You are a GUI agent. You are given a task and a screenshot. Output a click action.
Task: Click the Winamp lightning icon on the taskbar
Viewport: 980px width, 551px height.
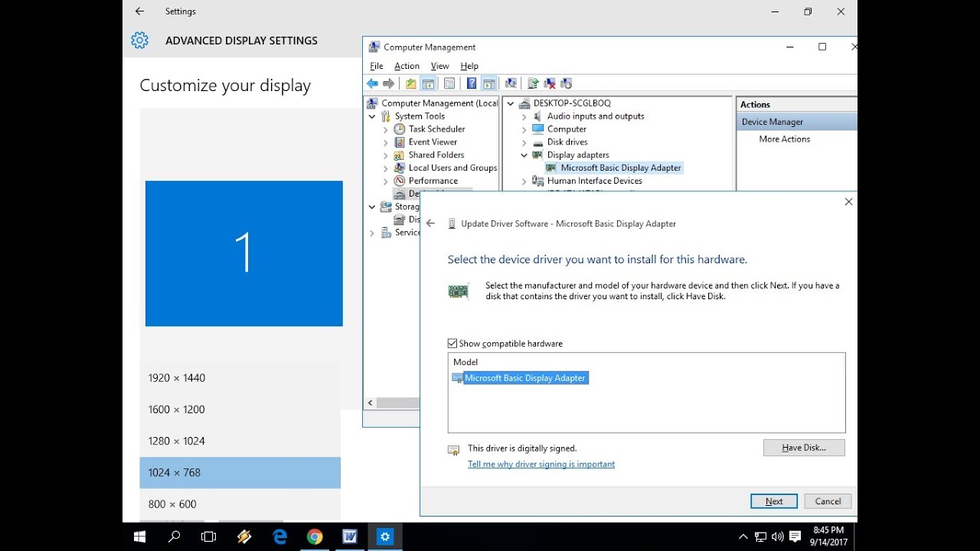244,537
